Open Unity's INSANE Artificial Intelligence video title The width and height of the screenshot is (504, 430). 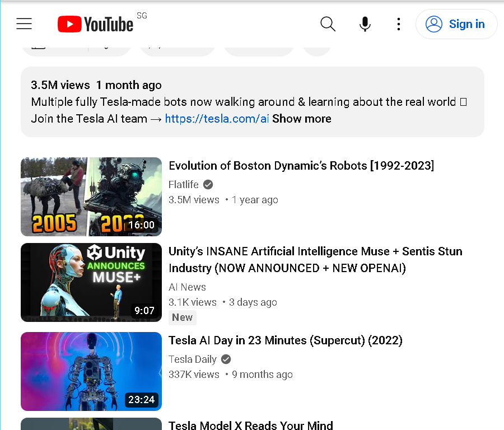click(x=315, y=260)
